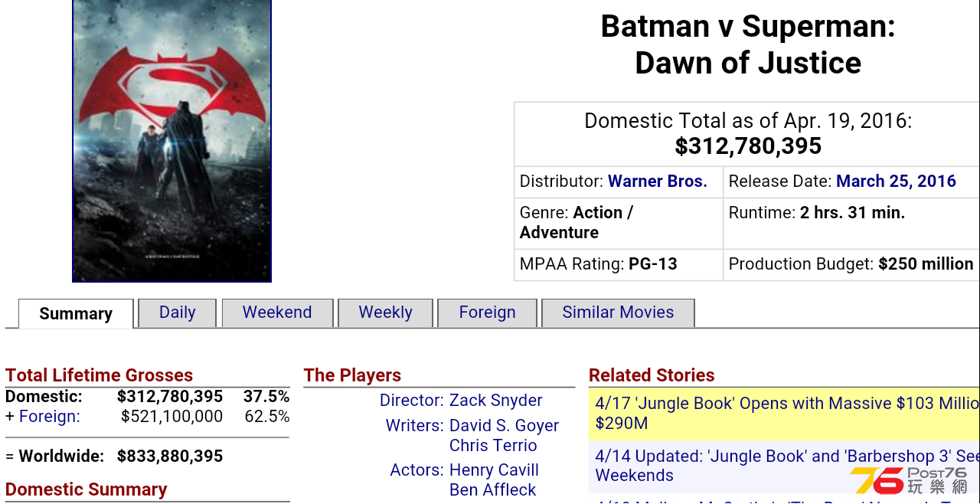Open the Batman v Superman poster image

171,141
